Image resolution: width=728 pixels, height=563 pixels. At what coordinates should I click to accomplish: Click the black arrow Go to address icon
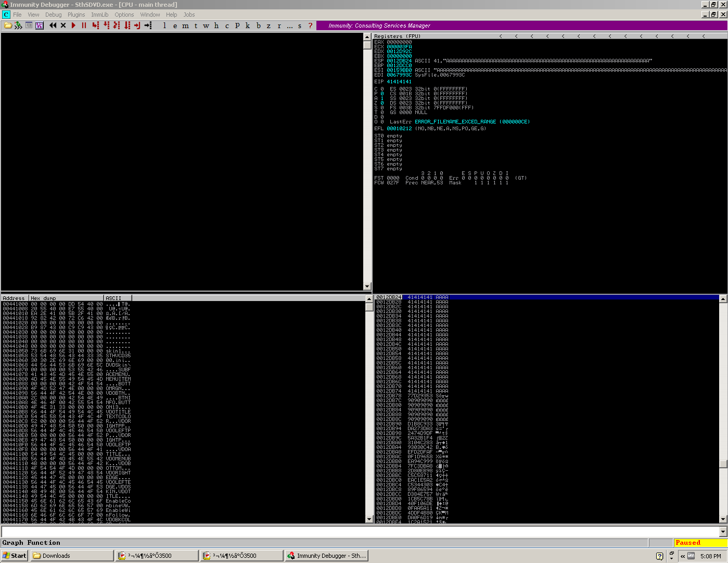148,25
